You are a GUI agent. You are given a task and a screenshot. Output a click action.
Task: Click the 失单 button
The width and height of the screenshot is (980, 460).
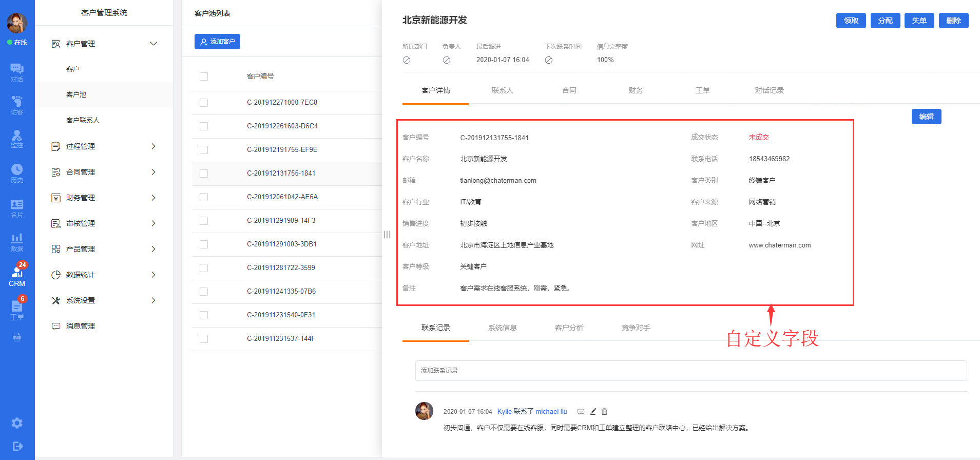pyautogui.click(x=919, y=21)
